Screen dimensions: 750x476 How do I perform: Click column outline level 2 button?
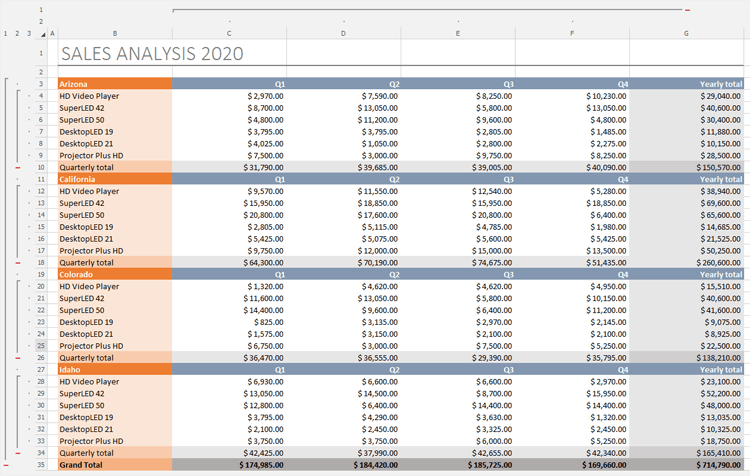click(x=41, y=21)
